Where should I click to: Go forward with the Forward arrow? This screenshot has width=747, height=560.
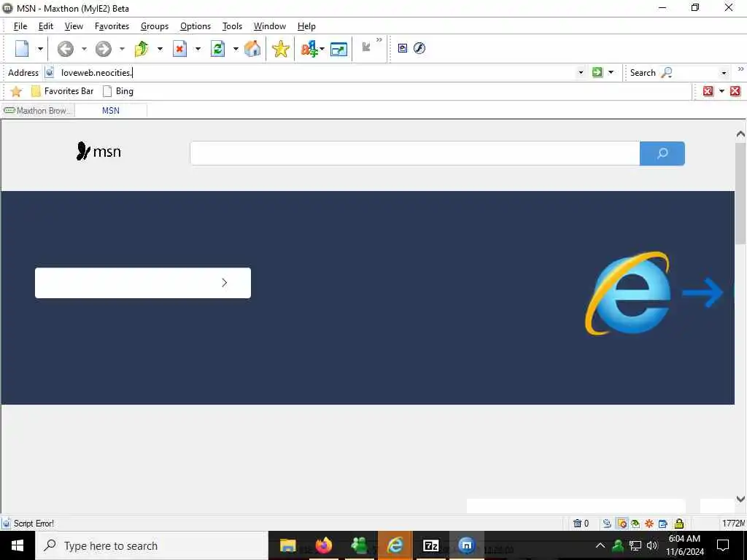(x=104, y=49)
